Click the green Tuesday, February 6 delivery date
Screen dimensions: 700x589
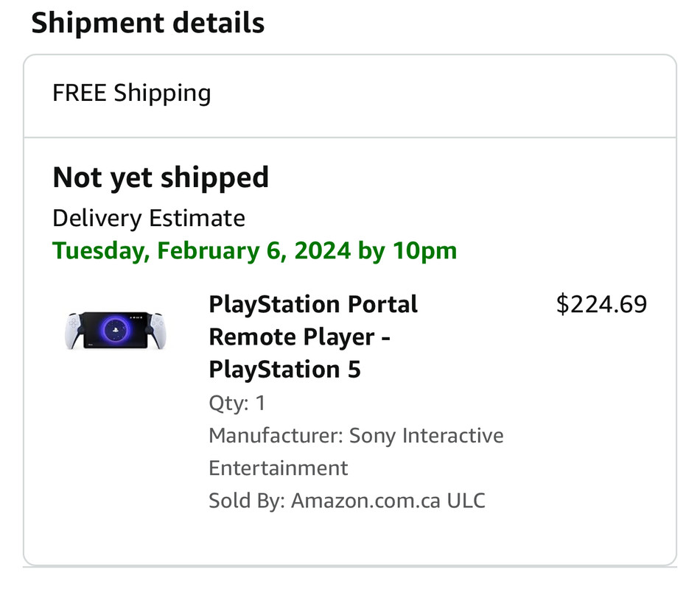[x=201, y=250]
